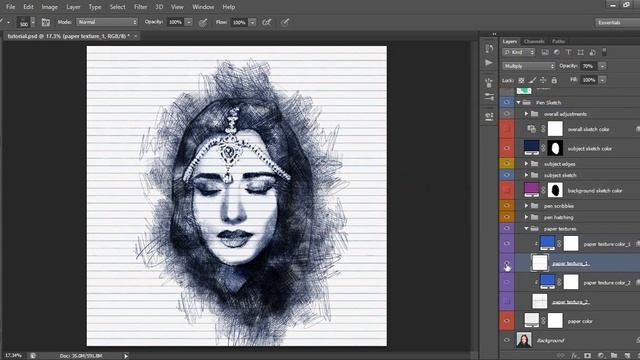Open the History panel icon in dock
640x360 pixels.
[489, 49]
